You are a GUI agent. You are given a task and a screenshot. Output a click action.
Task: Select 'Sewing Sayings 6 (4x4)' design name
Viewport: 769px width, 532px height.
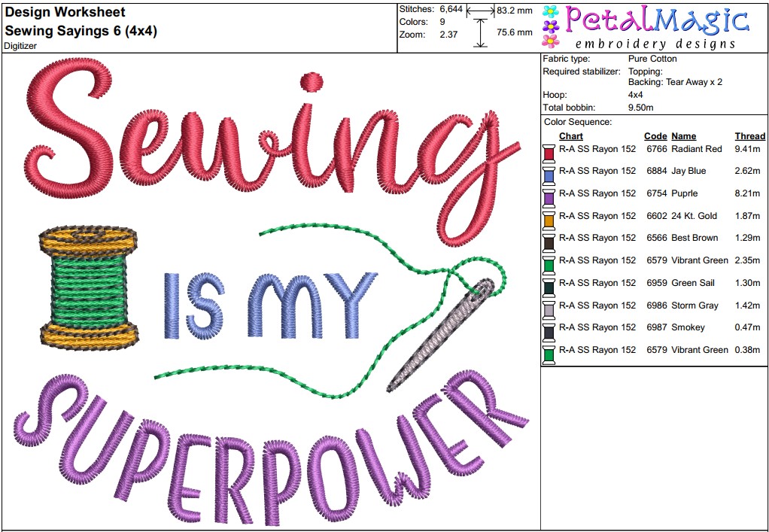[81, 31]
